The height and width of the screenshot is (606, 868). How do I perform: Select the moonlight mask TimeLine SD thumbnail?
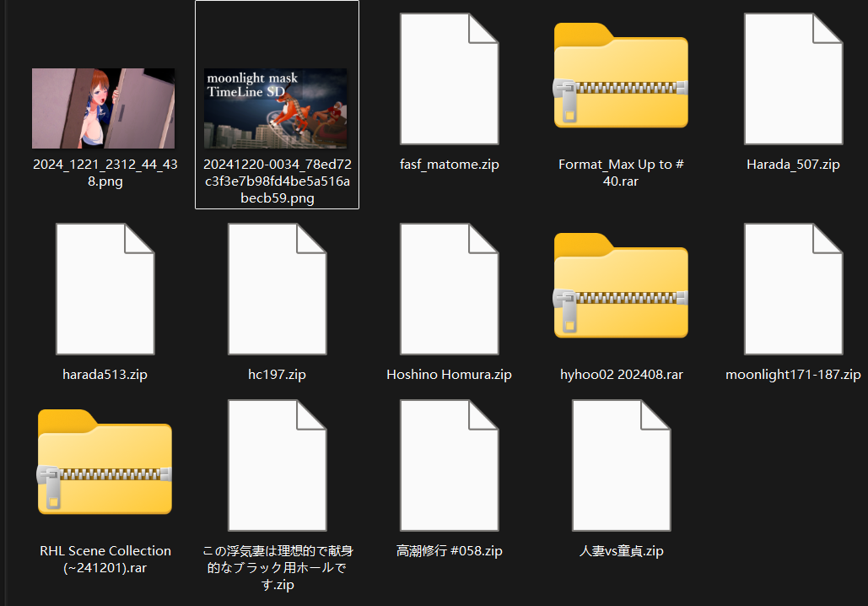[276, 108]
